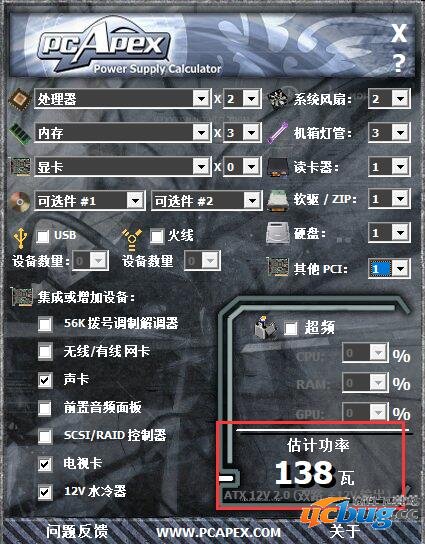Click the optical disc icon beside 可选件 #1

pos(20,201)
